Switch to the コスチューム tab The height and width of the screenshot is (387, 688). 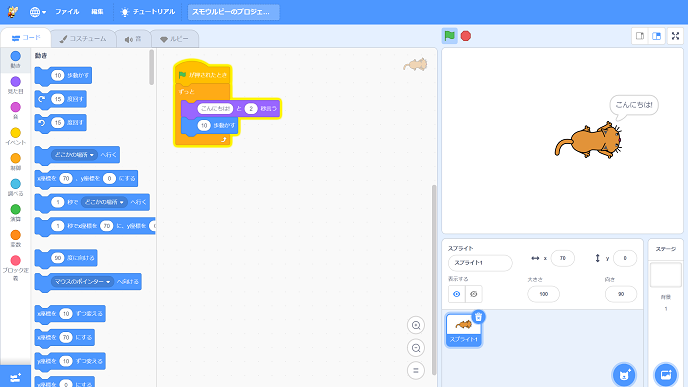coord(83,39)
